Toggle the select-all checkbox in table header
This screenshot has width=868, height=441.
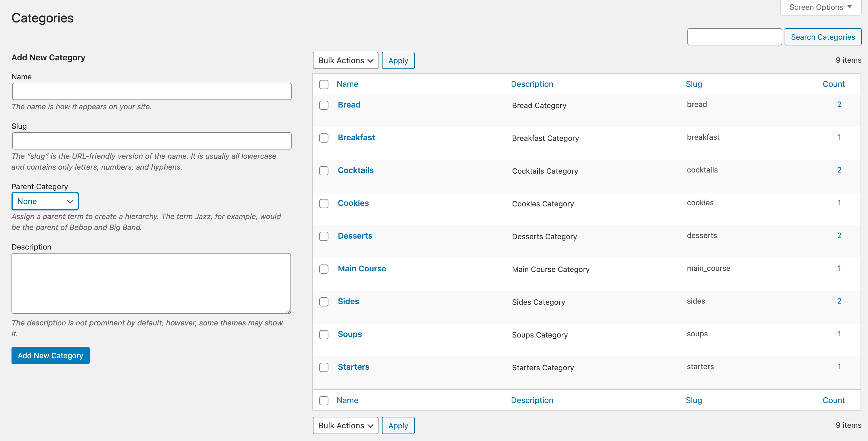[324, 84]
